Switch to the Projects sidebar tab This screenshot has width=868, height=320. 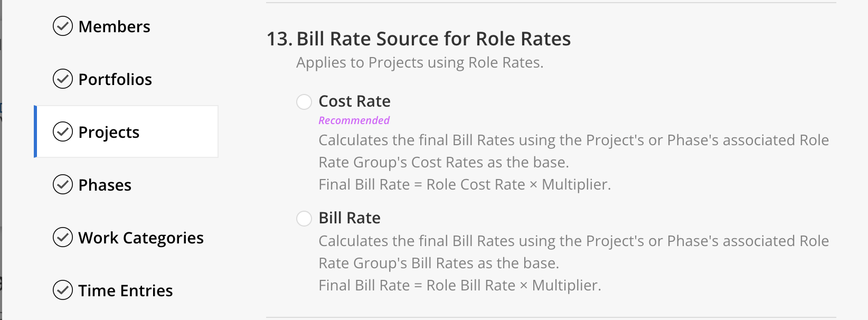pos(127,131)
